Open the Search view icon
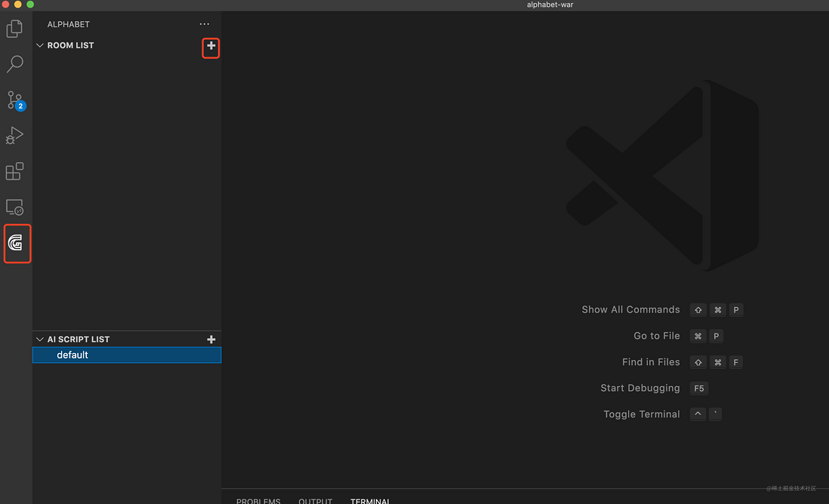 (15, 64)
